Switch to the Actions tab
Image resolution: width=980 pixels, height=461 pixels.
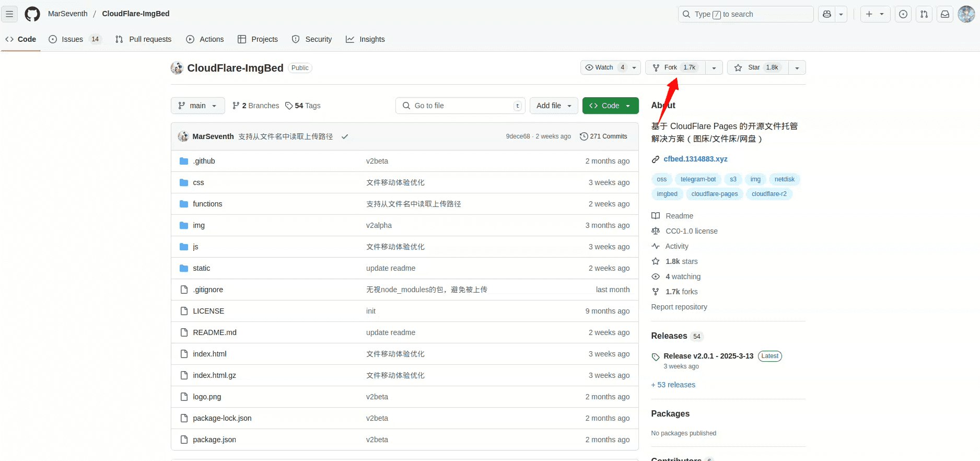click(205, 39)
